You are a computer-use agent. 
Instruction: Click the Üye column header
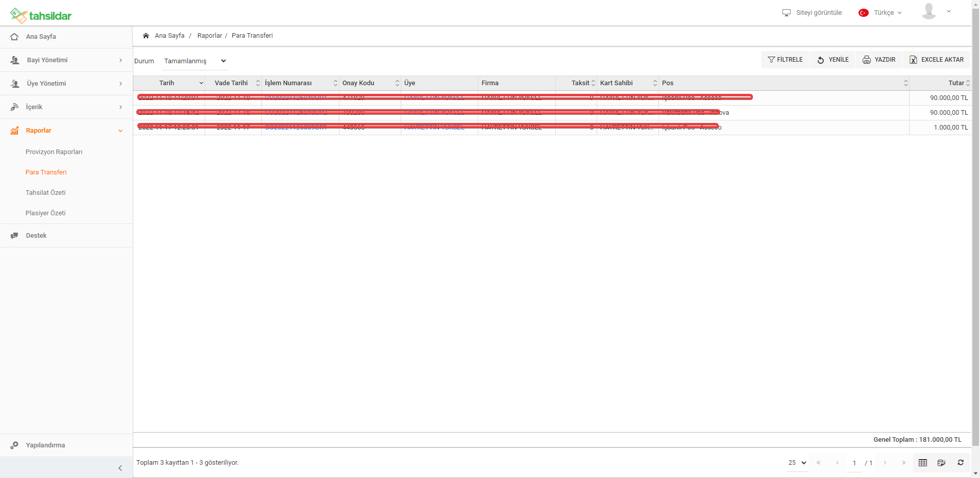point(439,83)
